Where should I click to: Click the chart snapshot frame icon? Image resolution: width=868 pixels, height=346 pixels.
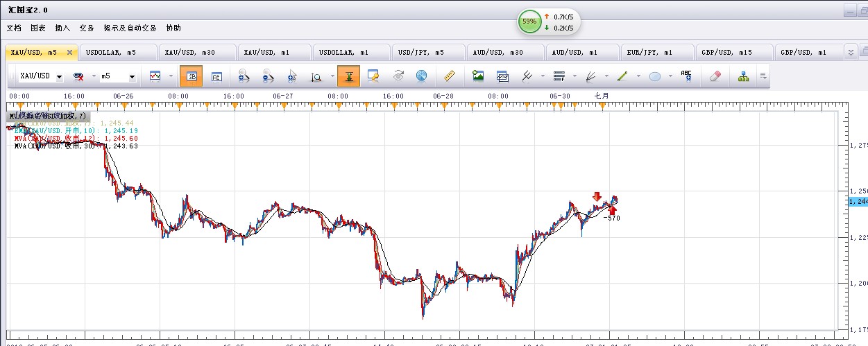coord(502,76)
